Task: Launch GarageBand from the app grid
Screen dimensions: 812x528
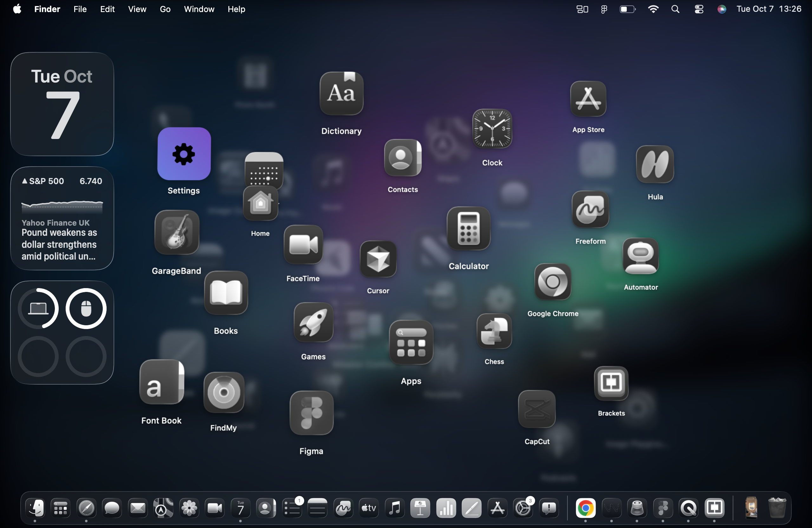Action: point(176,233)
